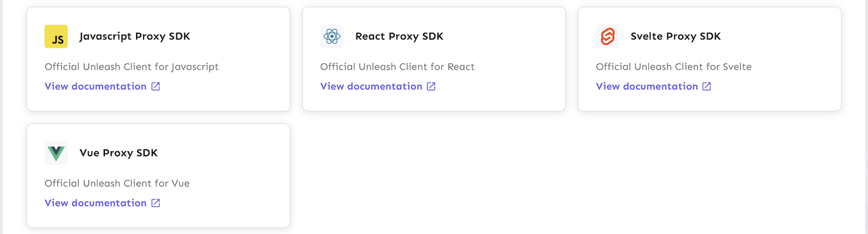Open View documentation for Svelte Proxy SDK

click(x=646, y=86)
